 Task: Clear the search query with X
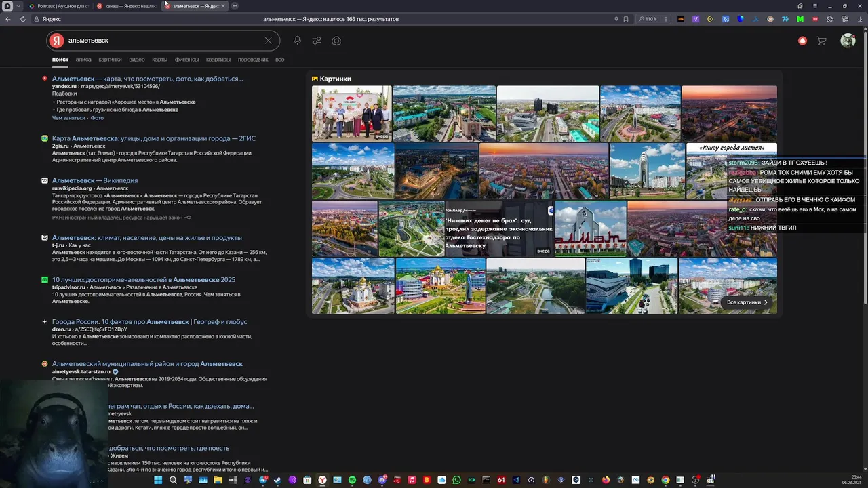[268, 41]
